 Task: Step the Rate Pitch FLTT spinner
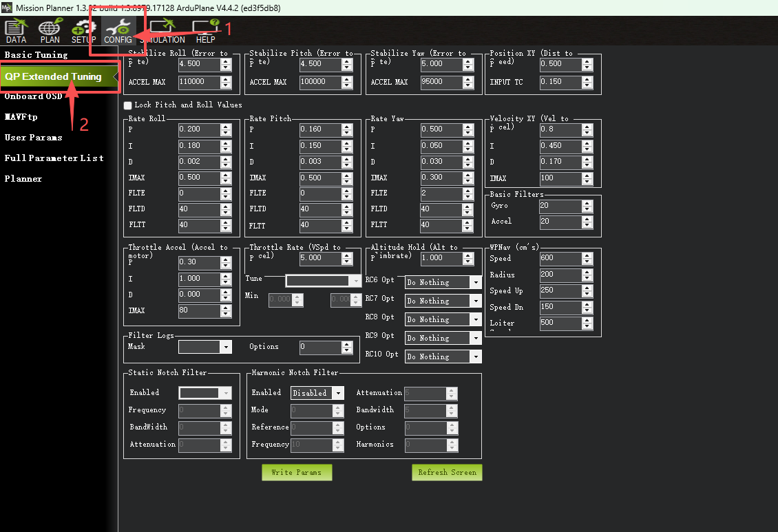click(x=347, y=226)
